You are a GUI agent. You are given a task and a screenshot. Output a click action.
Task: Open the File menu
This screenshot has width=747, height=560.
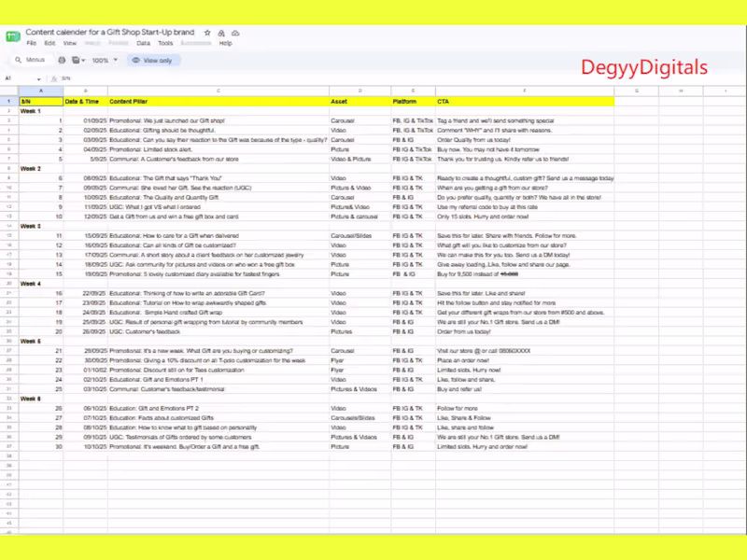pos(32,43)
